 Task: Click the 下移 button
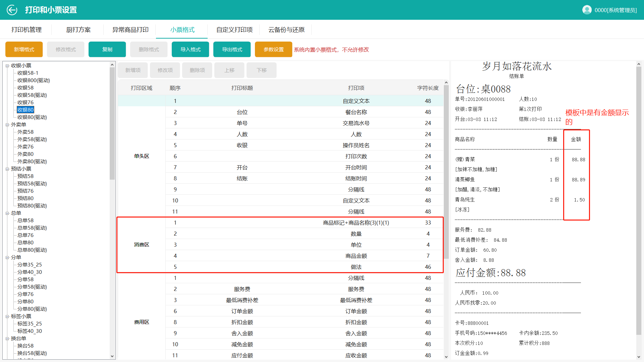tap(262, 70)
